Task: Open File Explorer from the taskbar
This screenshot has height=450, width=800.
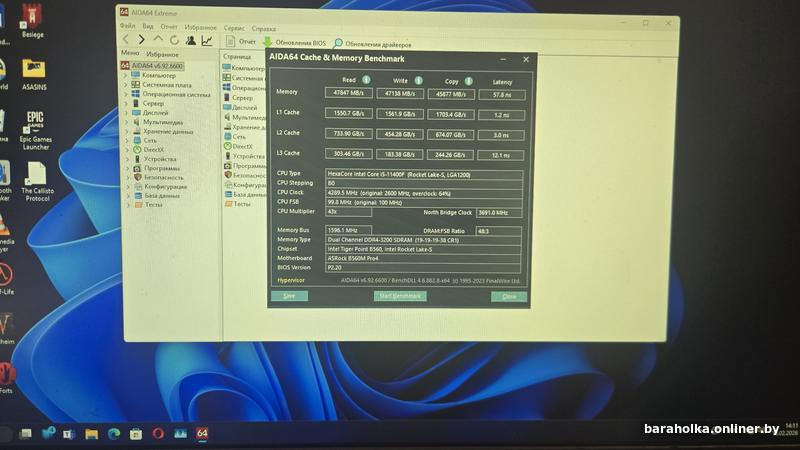Action: click(91, 434)
